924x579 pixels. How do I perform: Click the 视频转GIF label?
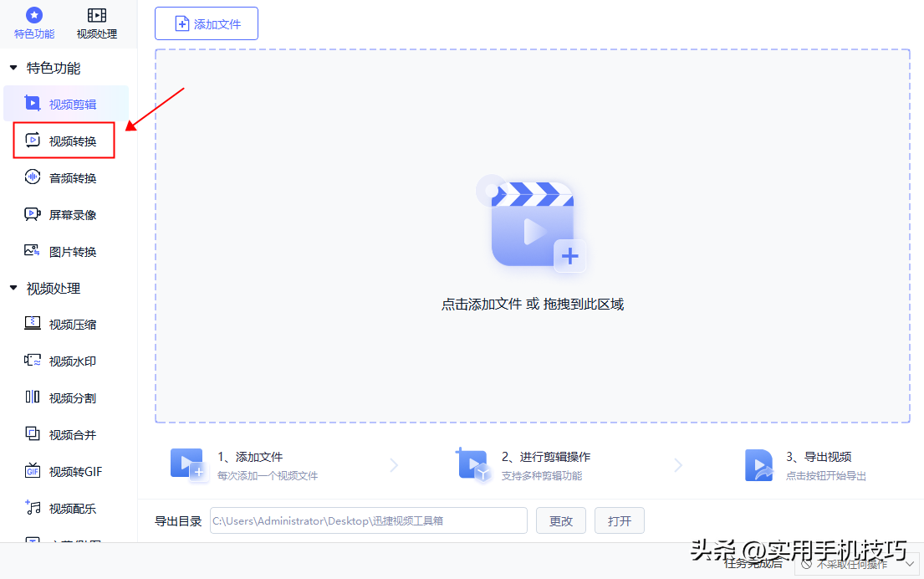point(75,472)
